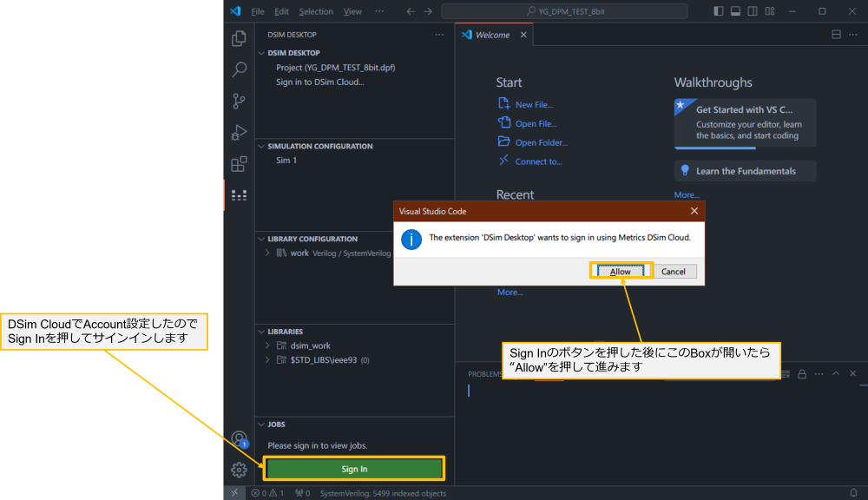Toggle secondary side bar layout icon

753,11
